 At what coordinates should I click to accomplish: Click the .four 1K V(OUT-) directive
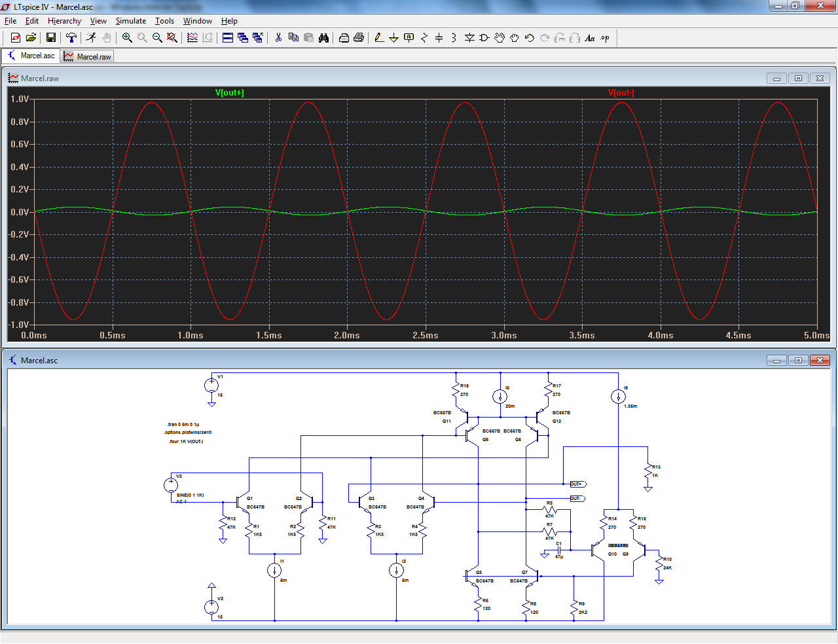pos(186,441)
